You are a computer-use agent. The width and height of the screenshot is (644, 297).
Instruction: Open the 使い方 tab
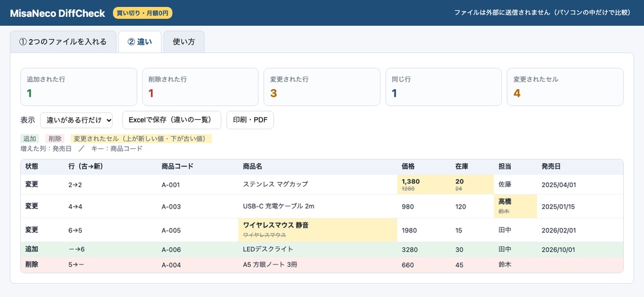pos(184,42)
